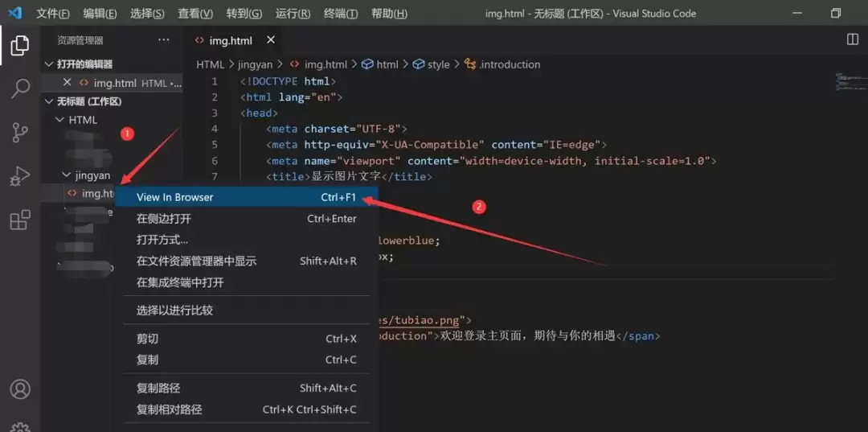The image size is (868, 432).
Task: Click the style breadcrumb segment
Action: point(438,64)
